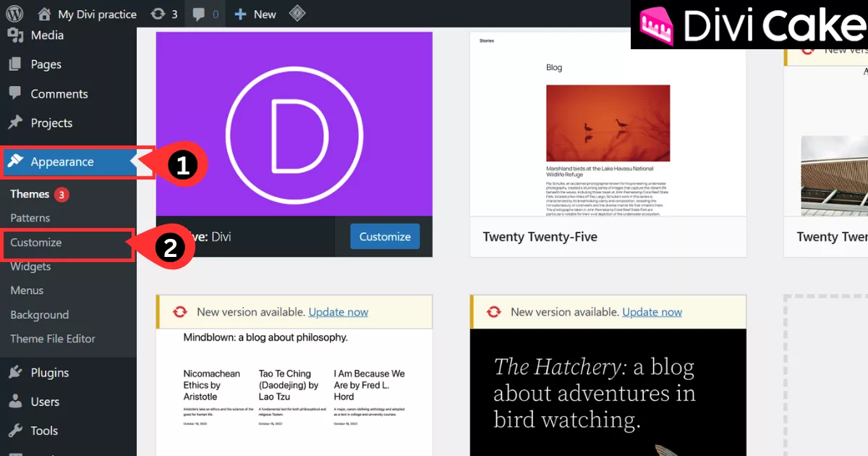Click the Divi theme screenshot thumbnail

(x=294, y=124)
